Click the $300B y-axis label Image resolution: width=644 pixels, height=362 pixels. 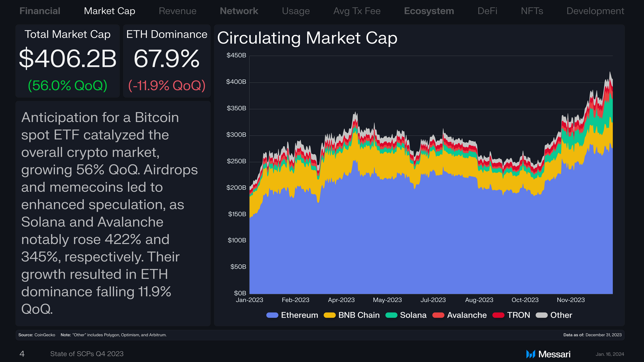pyautogui.click(x=236, y=135)
